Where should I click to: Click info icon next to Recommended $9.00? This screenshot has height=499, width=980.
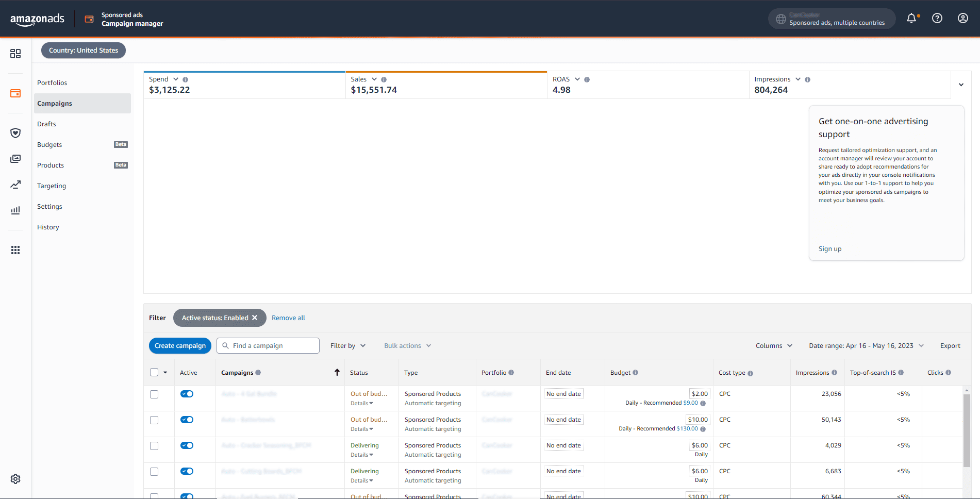click(703, 403)
